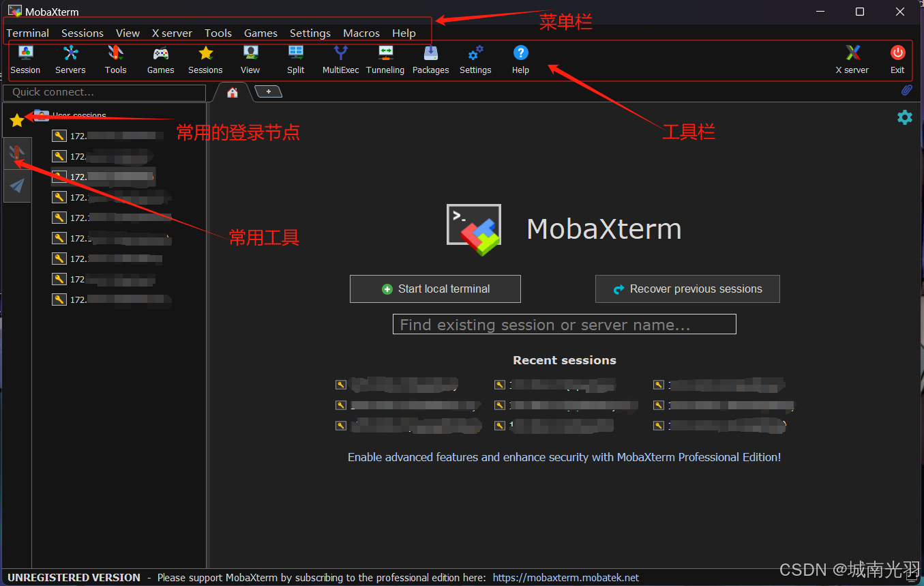Screen dimensions: 924x586
Task: Click the Help toolbar icon
Action: 520,59
